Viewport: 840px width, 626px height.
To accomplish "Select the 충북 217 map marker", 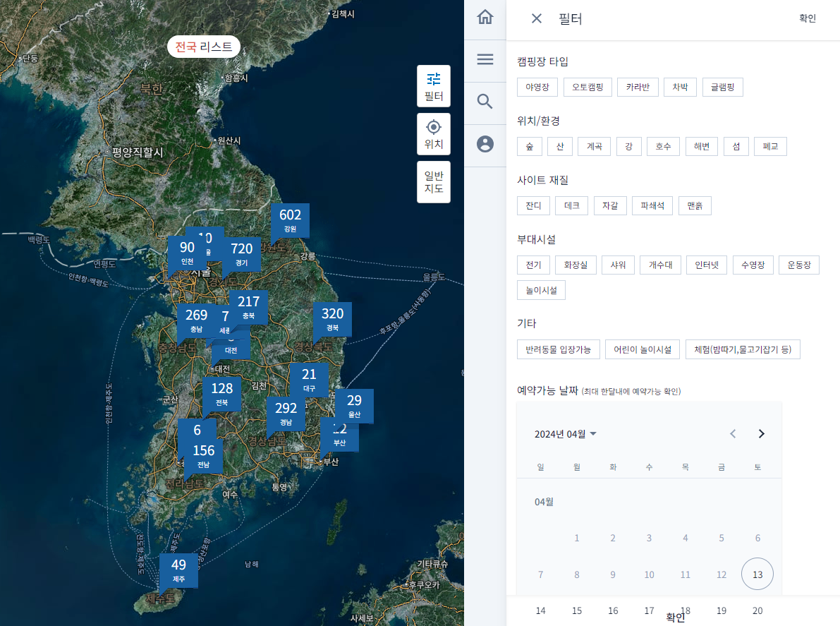I will pos(248,307).
